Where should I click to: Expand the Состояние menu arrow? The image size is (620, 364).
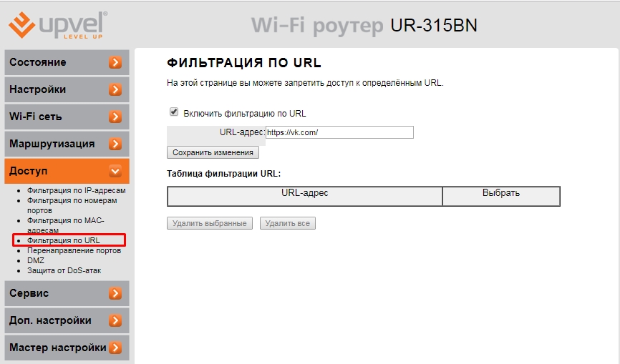coord(115,62)
